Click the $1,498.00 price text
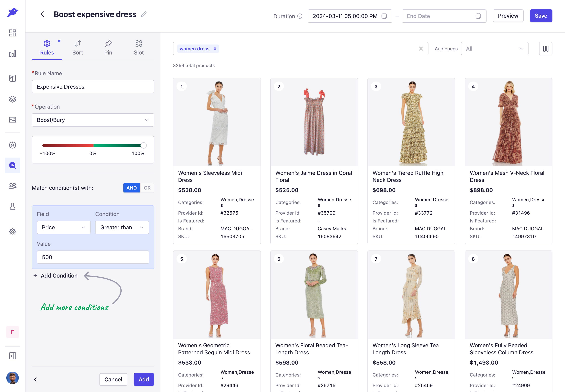Viewport: 565px width, 392px height. tap(484, 363)
